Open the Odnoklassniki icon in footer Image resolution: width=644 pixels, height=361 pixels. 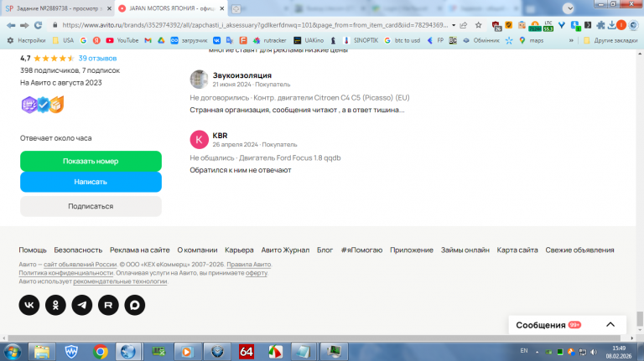(x=55, y=305)
